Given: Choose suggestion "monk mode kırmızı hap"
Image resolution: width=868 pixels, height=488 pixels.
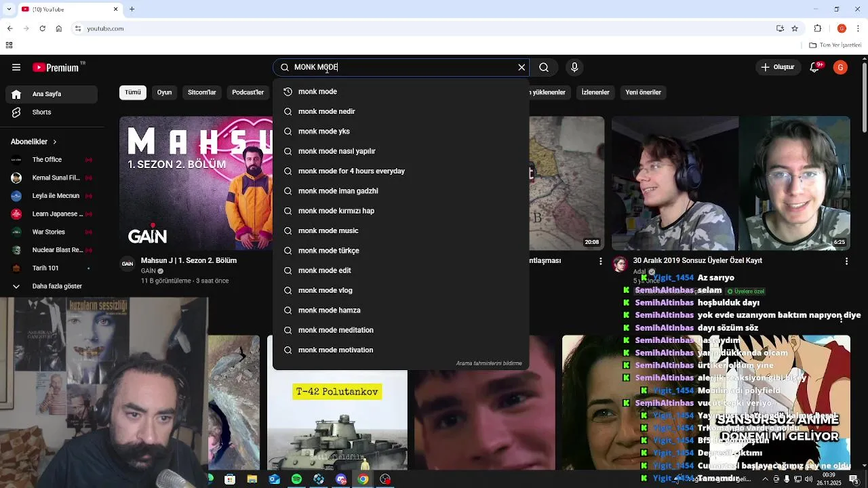Looking at the screenshot, I should coord(401,211).
